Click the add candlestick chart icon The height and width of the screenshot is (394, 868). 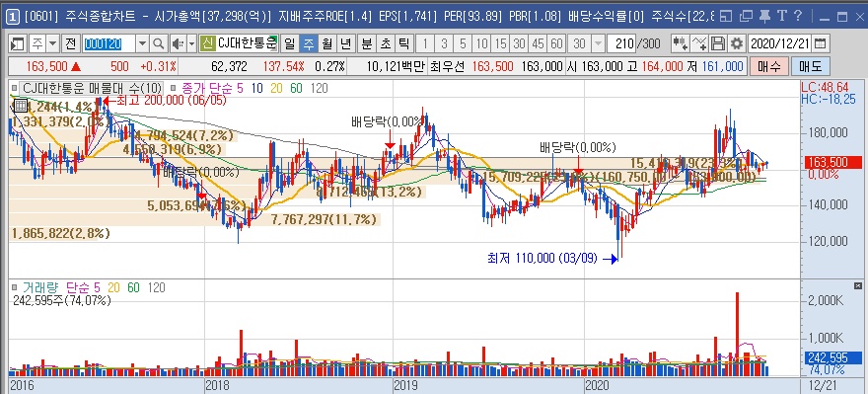coord(681,43)
